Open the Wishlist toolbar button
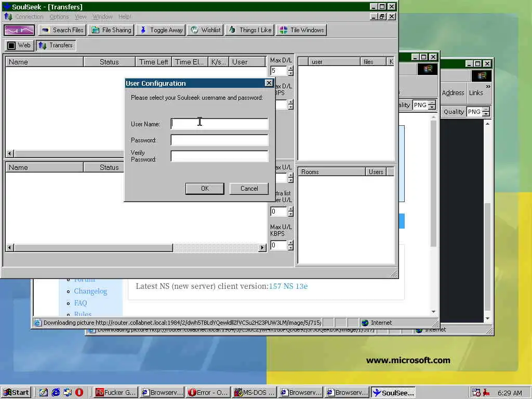The image size is (532, 399). click(205, 30)
